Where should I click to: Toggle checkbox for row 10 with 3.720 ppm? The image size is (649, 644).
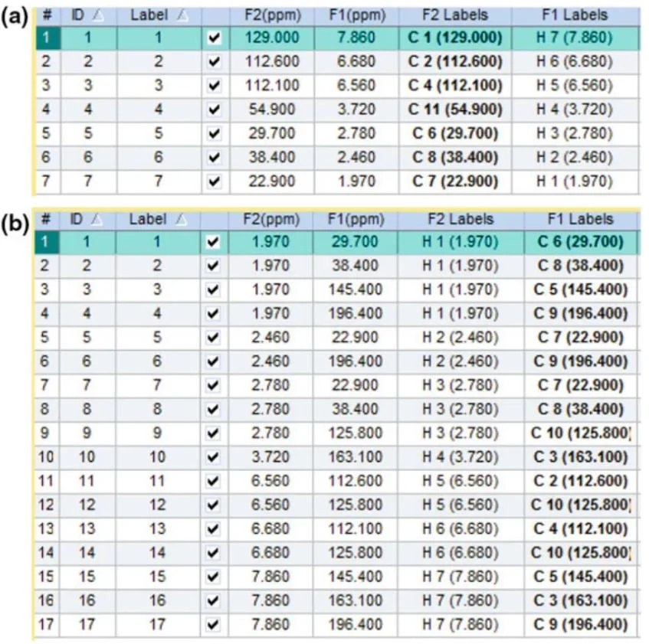[213, 457]
